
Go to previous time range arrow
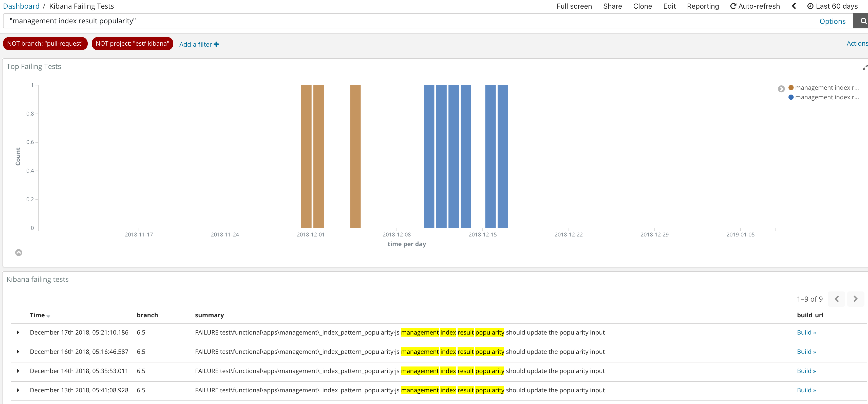(794, 6)
